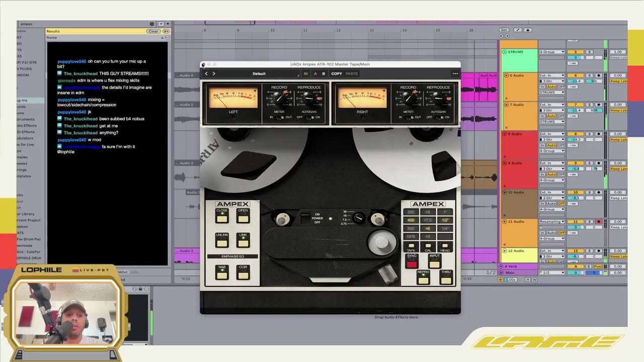Go to next preset arrow in plugin
Image resolution: width=644 pixels, height=362 pixels.
(x=214, y=74)
